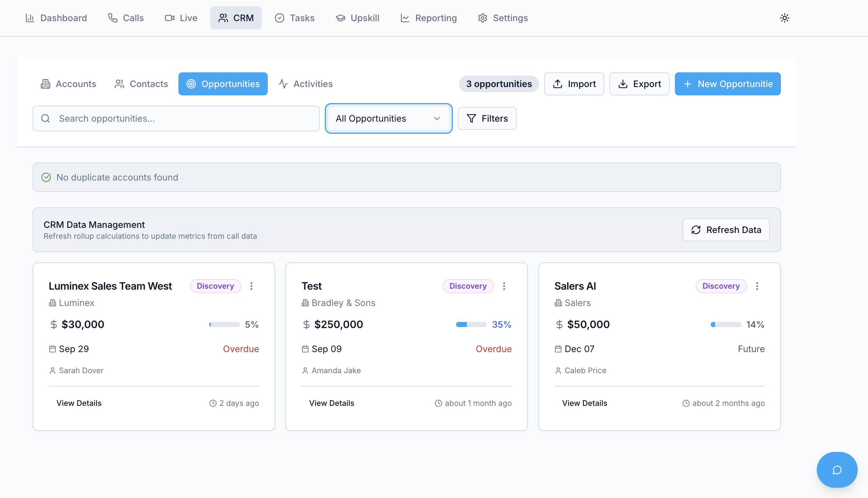Click New Opportunitie button
This screenshot has height=498, width=868.
click(727, 84)
